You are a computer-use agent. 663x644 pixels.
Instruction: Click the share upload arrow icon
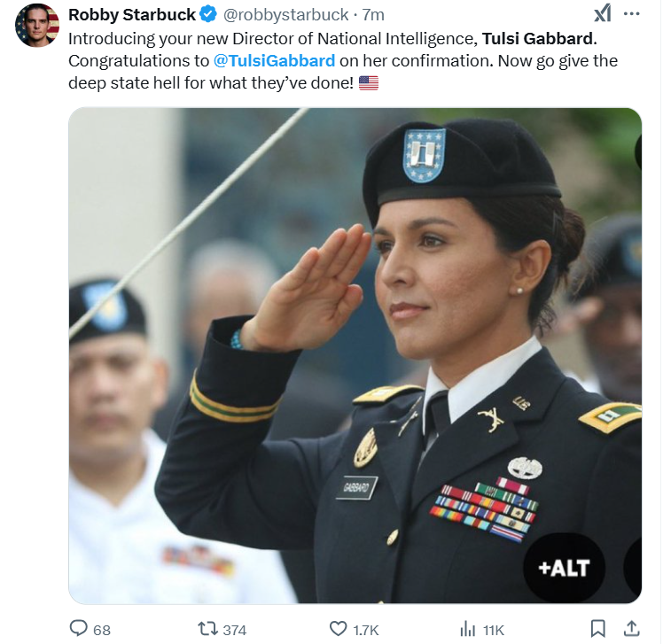(632, 629)
